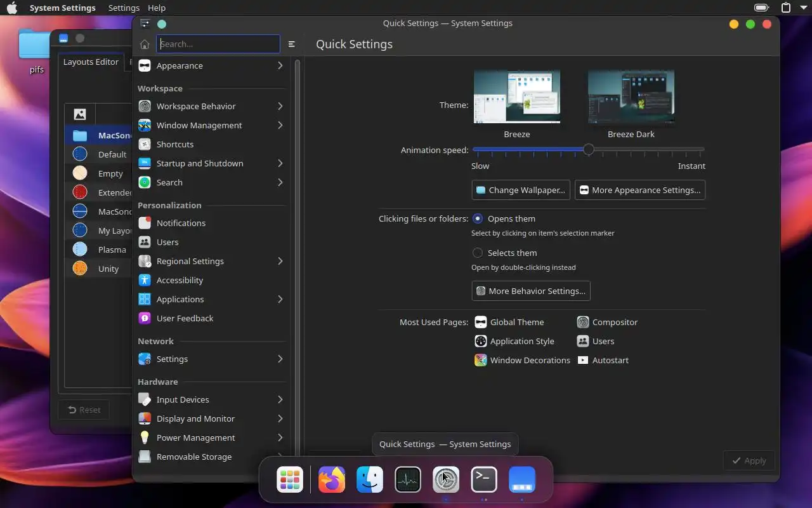Image resolution: width=812 pixels, height=508 pixels.
Task: Launch Firefox from the dock
Action: (332, 479)
